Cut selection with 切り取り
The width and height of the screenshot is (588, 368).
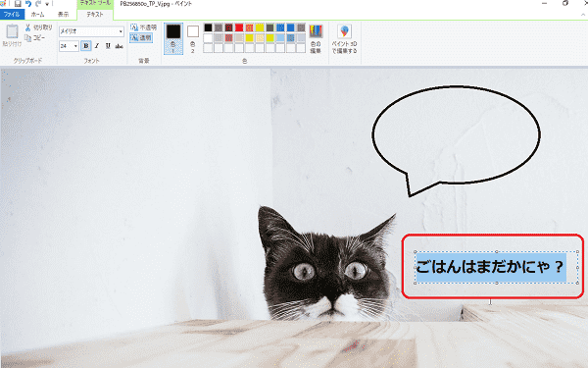point(38,27)
